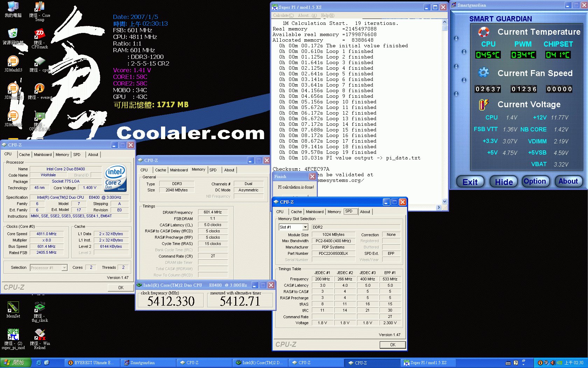Click the Current Temperature lifebuoy icon
The height and width of the screenshot is (368, 588).
[484, 32]
